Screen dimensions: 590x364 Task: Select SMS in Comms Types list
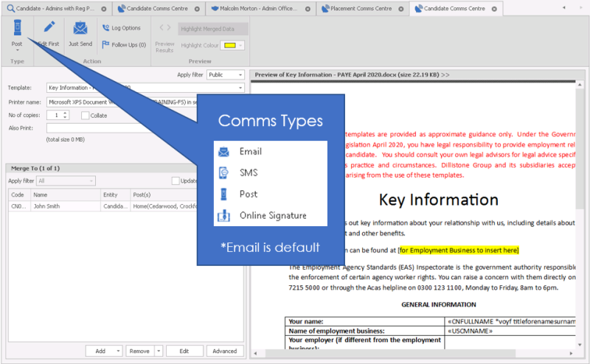249,173
